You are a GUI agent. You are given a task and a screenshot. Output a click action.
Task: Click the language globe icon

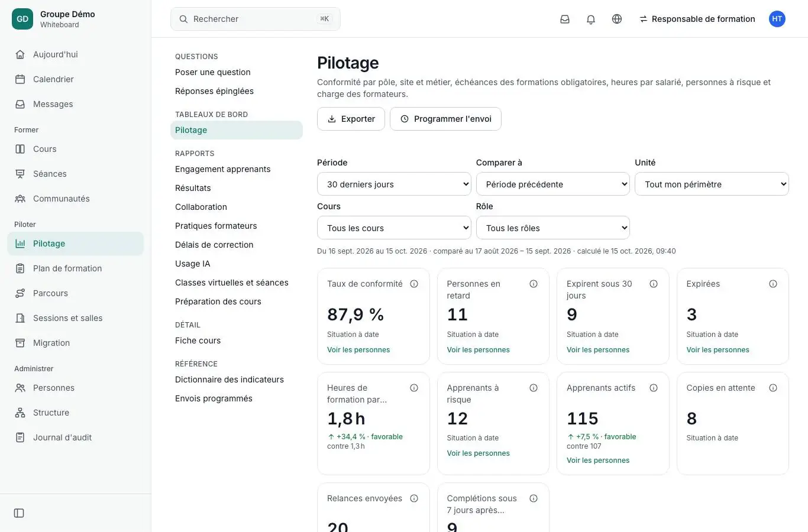[617, 19]
